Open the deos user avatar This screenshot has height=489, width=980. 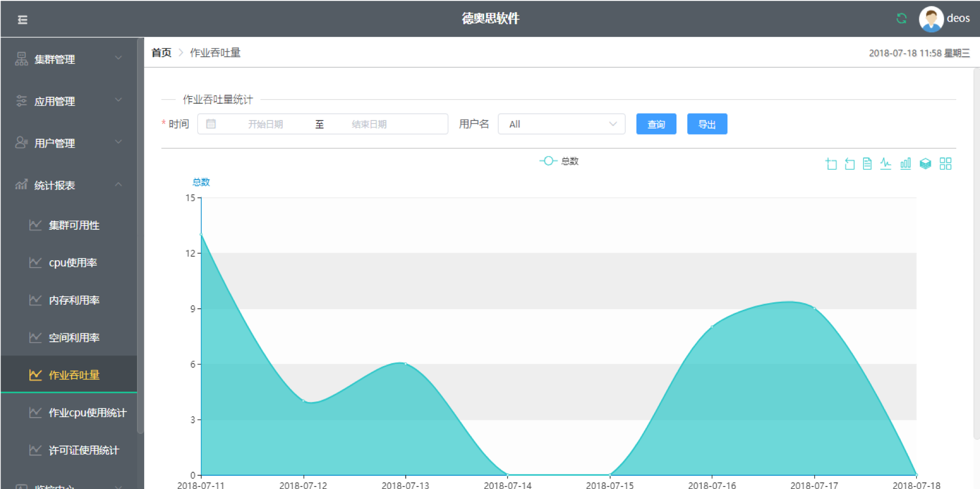click(931, 19)
